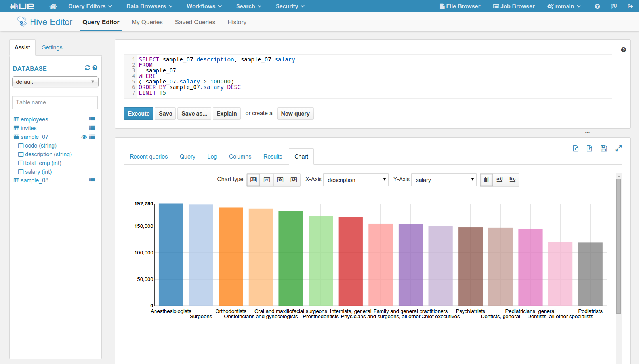The width and height of the screenshot is (639, 364).
Task: Go to Hue home icon
Action: click(x=53, y=6)
